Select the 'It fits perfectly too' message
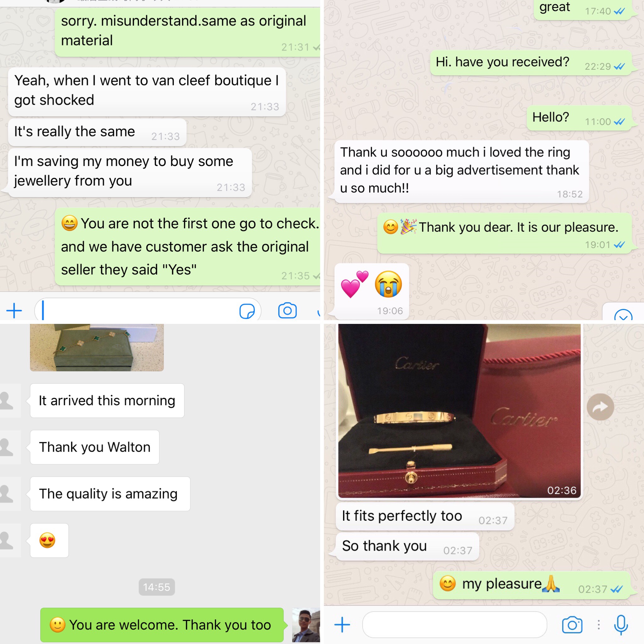 coord(425,516)
